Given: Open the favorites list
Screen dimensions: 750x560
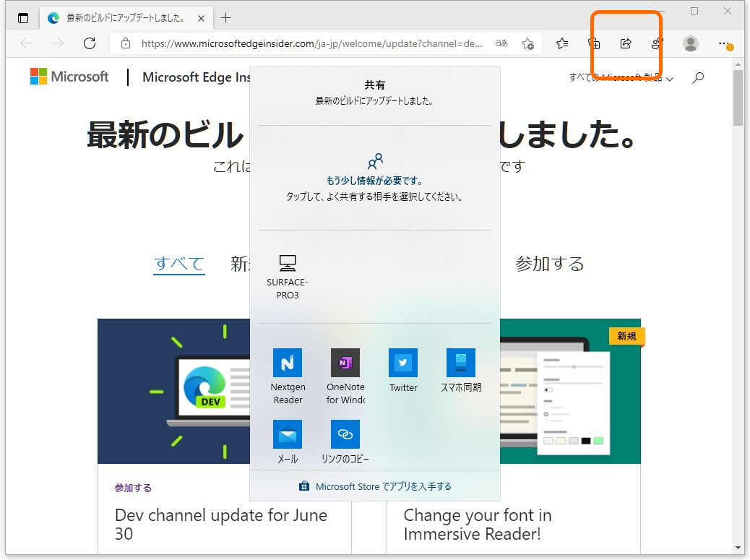Looking at the screenshot, I should [561, 43].
